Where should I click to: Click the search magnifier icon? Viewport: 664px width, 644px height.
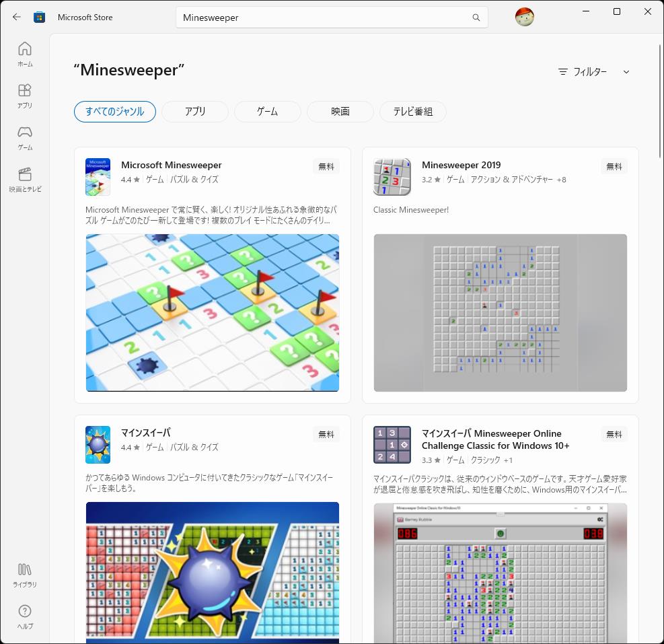[475, 17]
